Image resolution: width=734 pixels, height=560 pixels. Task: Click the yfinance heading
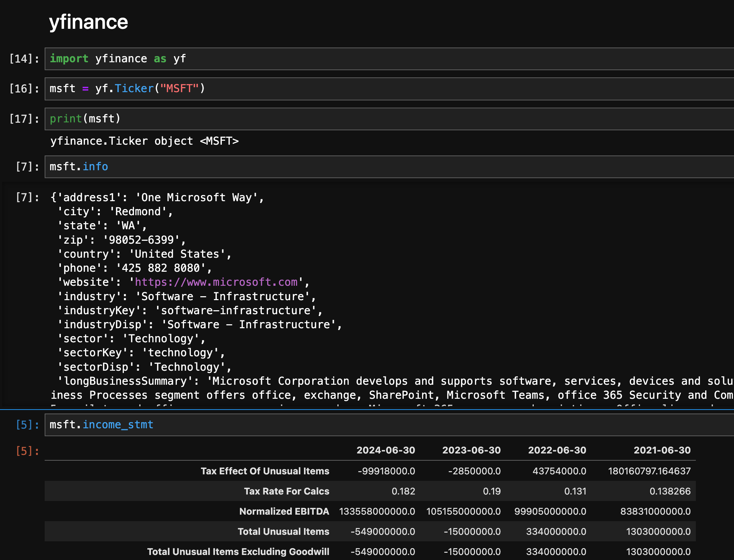pyautogui.click(x=89, y=22)
